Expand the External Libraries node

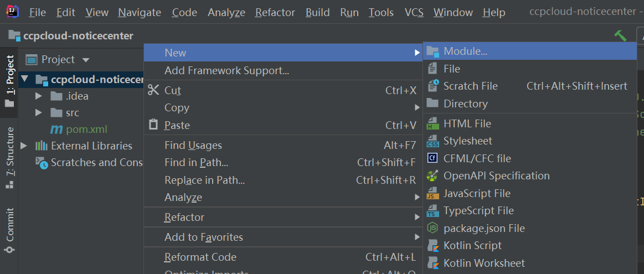[24, 146]
